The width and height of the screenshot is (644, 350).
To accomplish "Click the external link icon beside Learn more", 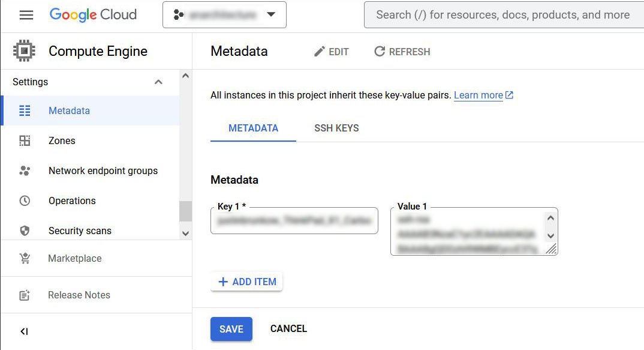I will pyautogui.click(x=509, y=95).
